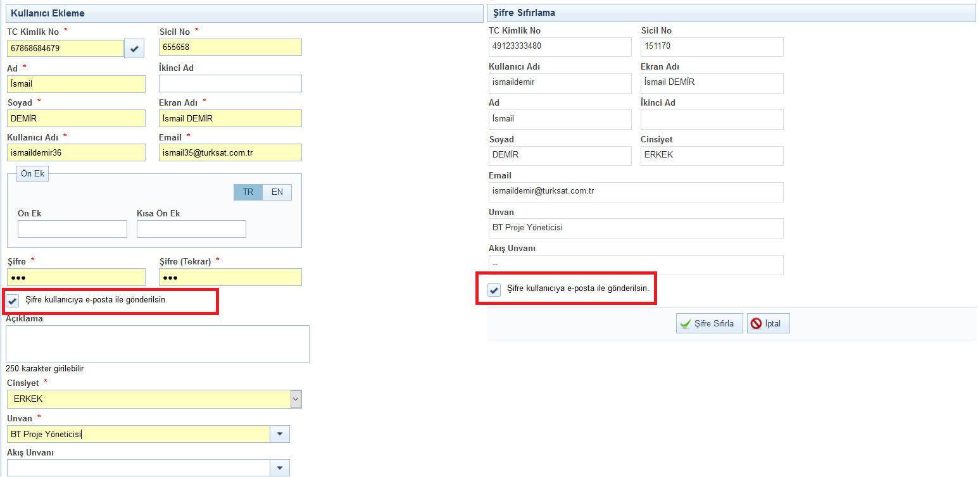Click the Ekran Adı field in Kullanıcı Ekleme
The image size is (980, 477).
click(x=230, y=118)
